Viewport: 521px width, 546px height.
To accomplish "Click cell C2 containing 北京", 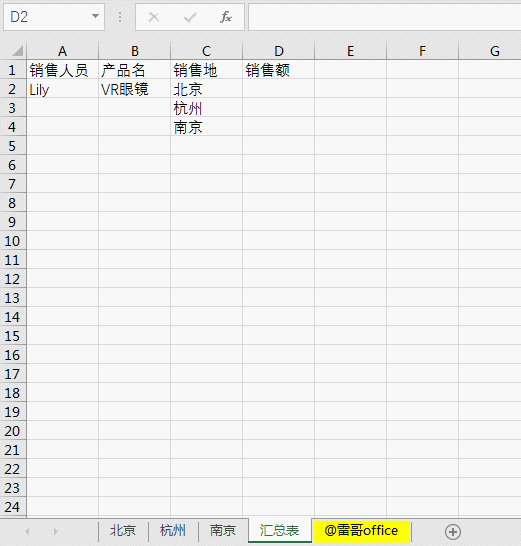I will click(207, 89).
